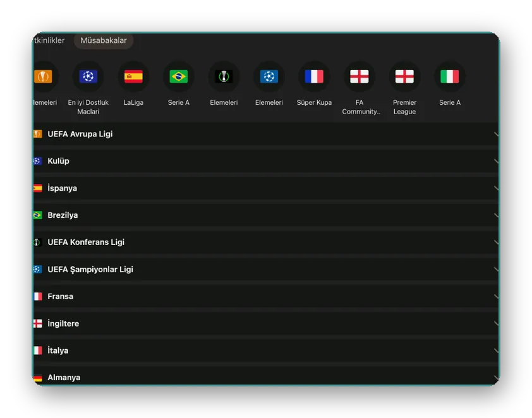Open the Premier League shortcut
The width and height of the screenshot is (532, 418).
coord(404,88)
